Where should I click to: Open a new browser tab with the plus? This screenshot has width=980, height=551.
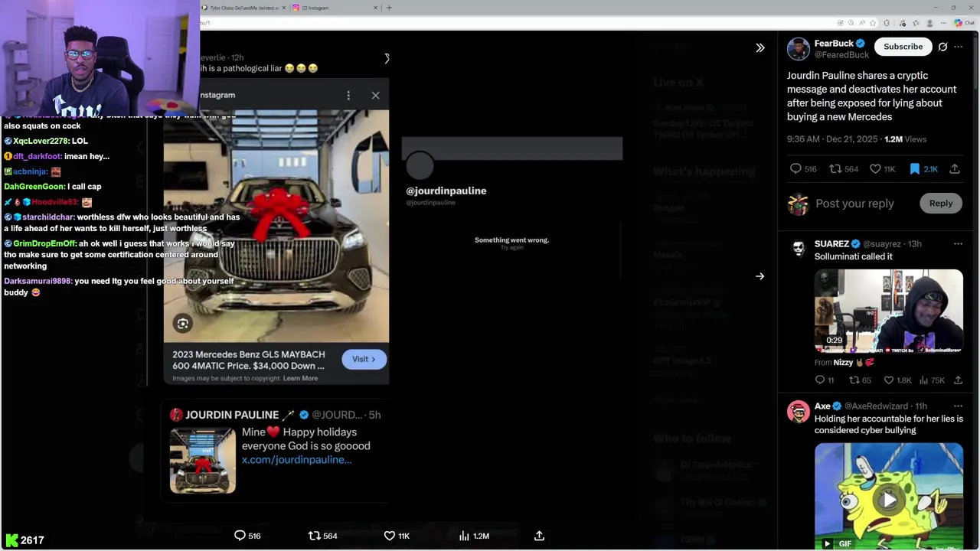389,8
